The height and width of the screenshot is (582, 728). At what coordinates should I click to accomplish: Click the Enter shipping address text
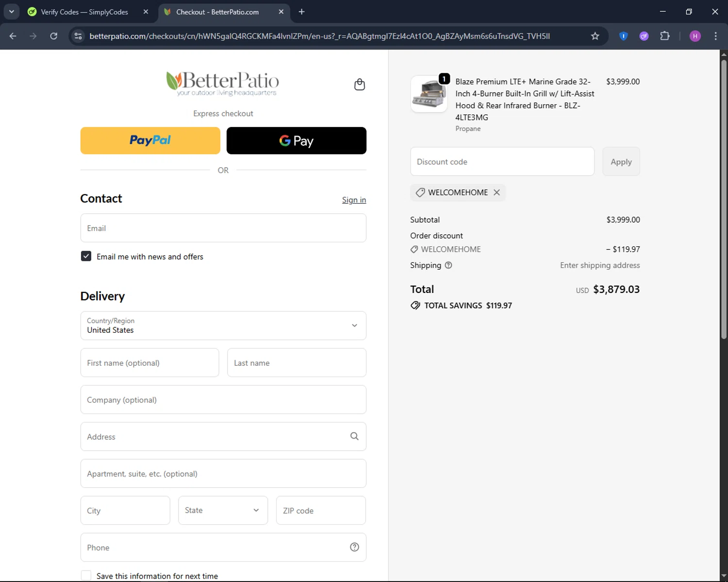(x=600, y=265)
